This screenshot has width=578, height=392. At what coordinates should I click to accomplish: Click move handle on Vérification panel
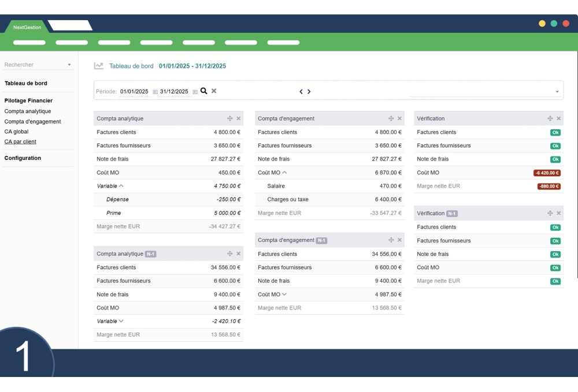click(x=550, y=118)
